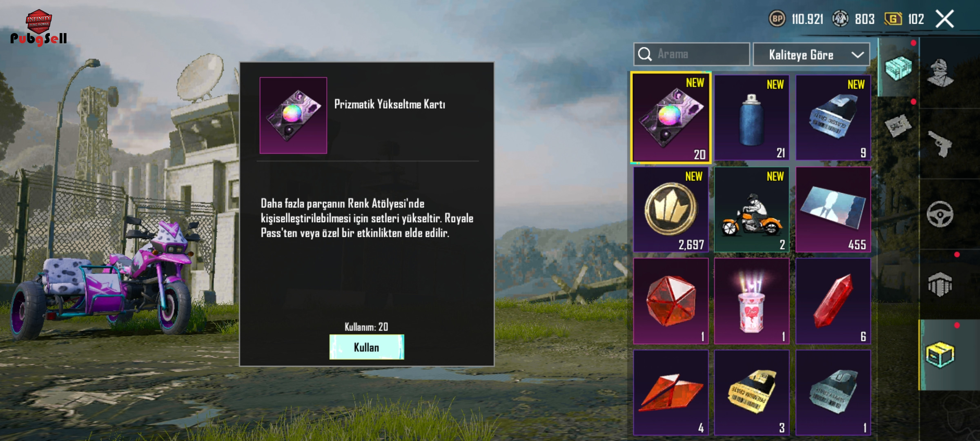This screenshot has height=441, width=980.
Task: Open the yellow crate box tab
Action: (x=940, y=355)
